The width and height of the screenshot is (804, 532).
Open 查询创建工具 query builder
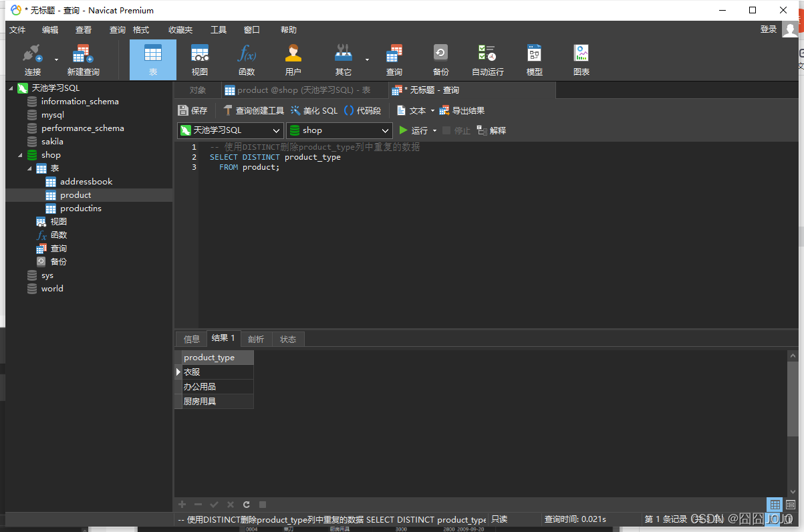coord(253,110)
